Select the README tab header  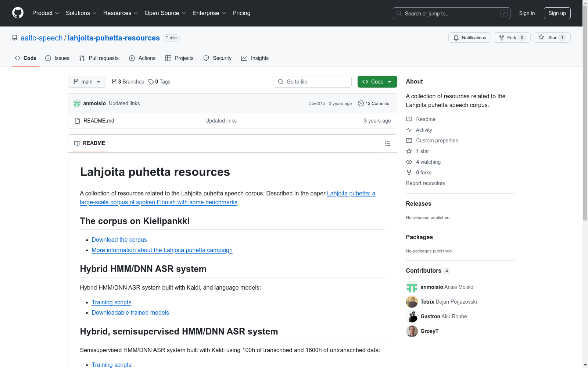click(x=90, y=143)
